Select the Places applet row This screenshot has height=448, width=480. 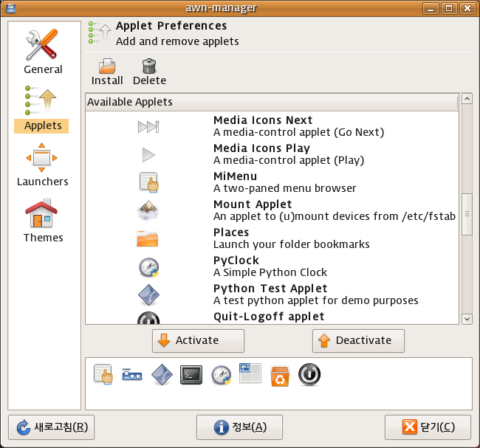pos(272,238)
